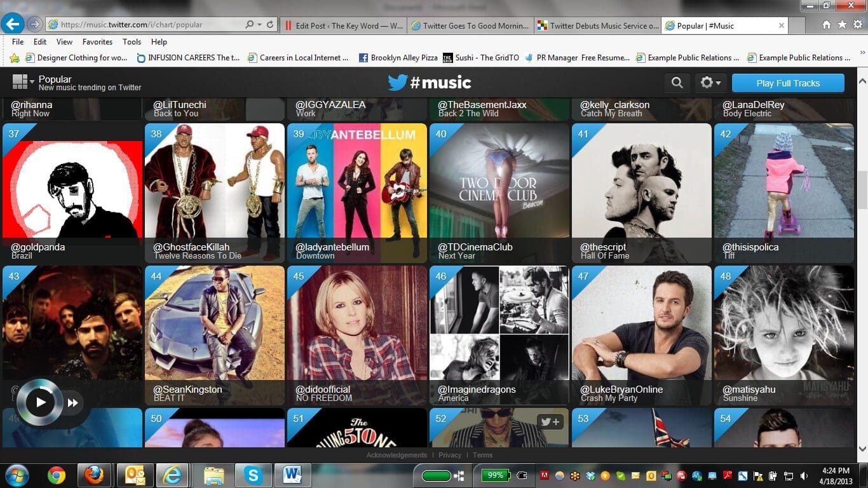Switch to the Edit Post tab
Screen dimensions: 868x488
[x=343, y=25]
